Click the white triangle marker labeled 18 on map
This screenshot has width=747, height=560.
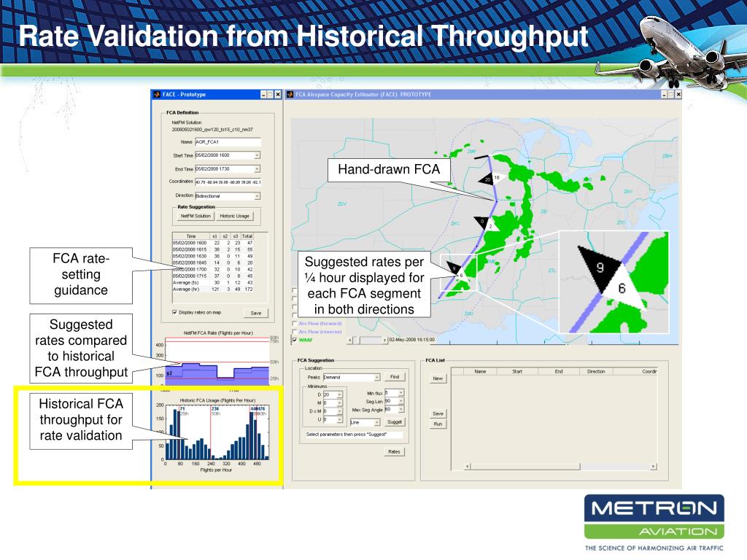(x=498, y=178)
